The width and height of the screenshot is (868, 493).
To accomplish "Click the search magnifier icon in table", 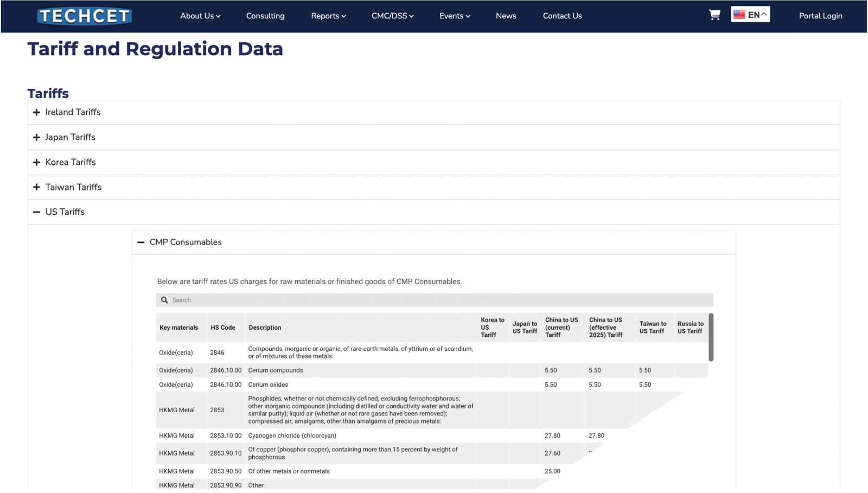I will (x=164, y=300).
